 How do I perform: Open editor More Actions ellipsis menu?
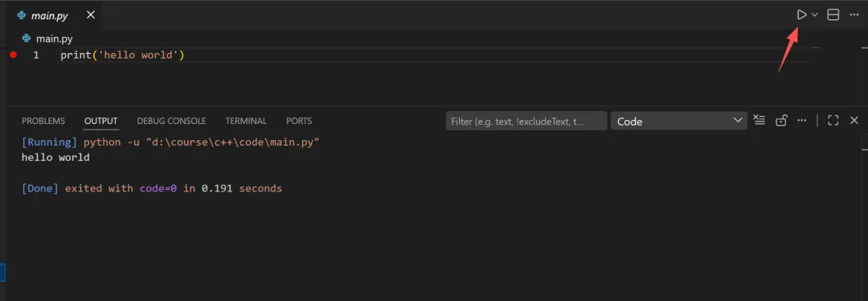pos(854,15)
